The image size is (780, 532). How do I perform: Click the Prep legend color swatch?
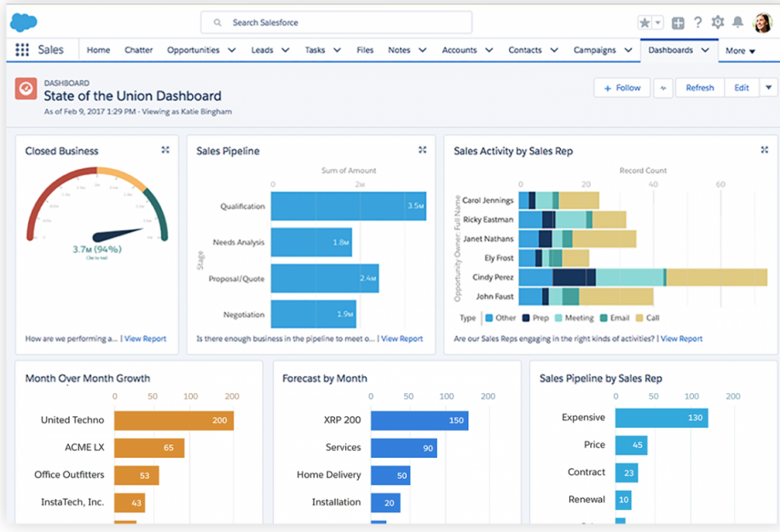526,318
